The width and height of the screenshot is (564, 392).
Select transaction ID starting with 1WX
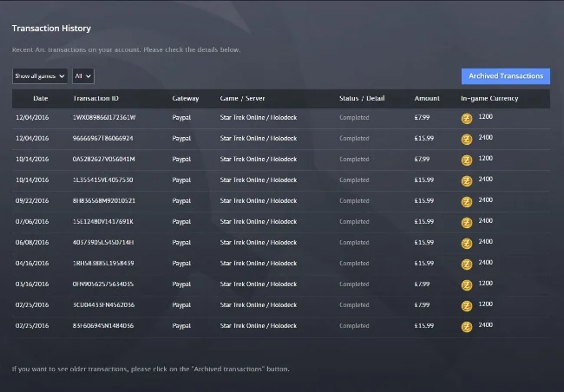pyautogui.click(x=104, y=118)
